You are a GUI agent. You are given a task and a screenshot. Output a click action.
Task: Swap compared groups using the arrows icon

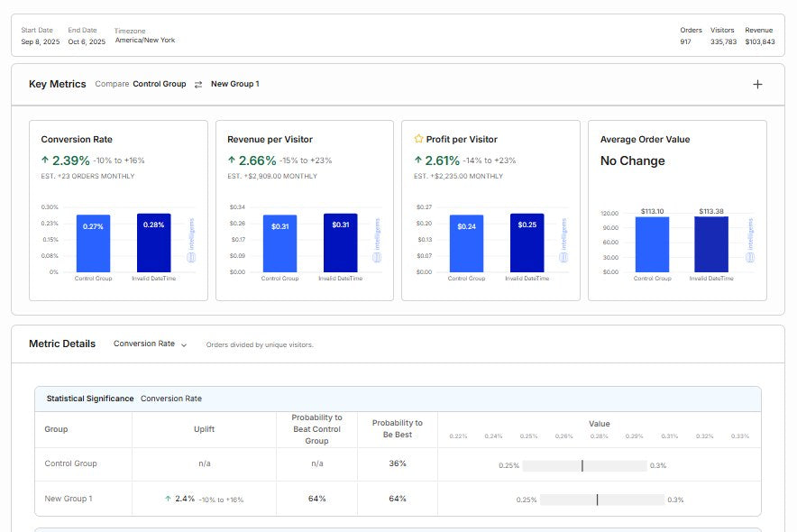pyautogui.click(x=198, y=85)
